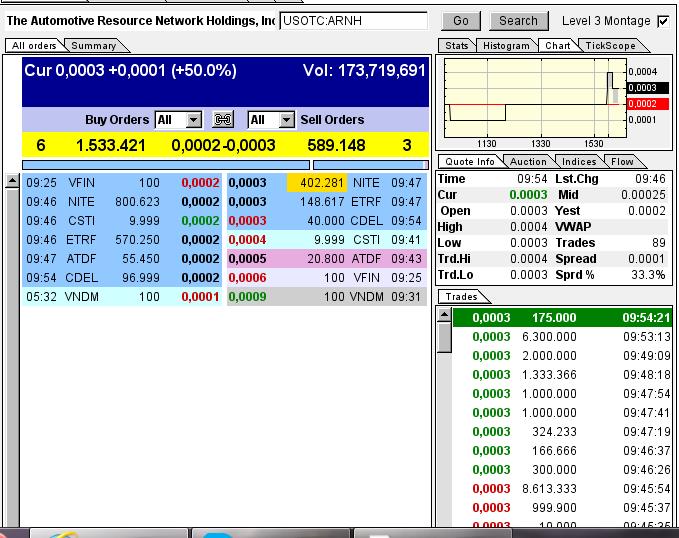Open the Histogram tab

click(x=505, y=45)
